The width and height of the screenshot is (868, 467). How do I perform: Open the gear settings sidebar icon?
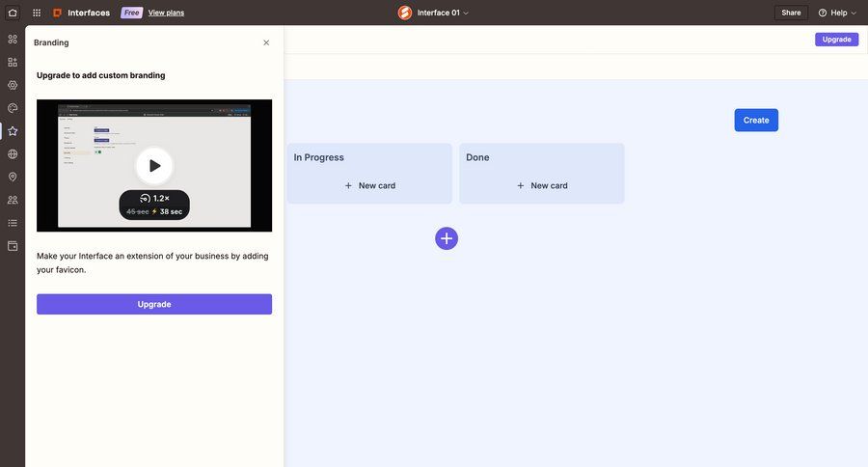pyautogui.click(x=13, y=85)
